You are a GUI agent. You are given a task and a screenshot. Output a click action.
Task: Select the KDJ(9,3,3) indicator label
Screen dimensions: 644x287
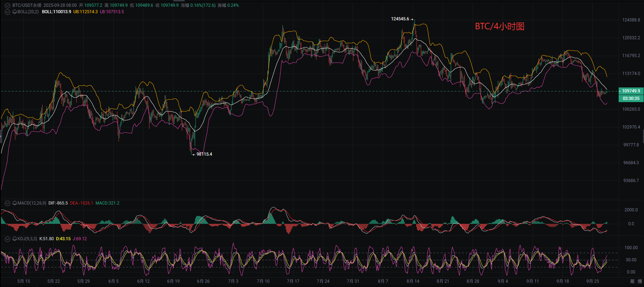[28, 239]
